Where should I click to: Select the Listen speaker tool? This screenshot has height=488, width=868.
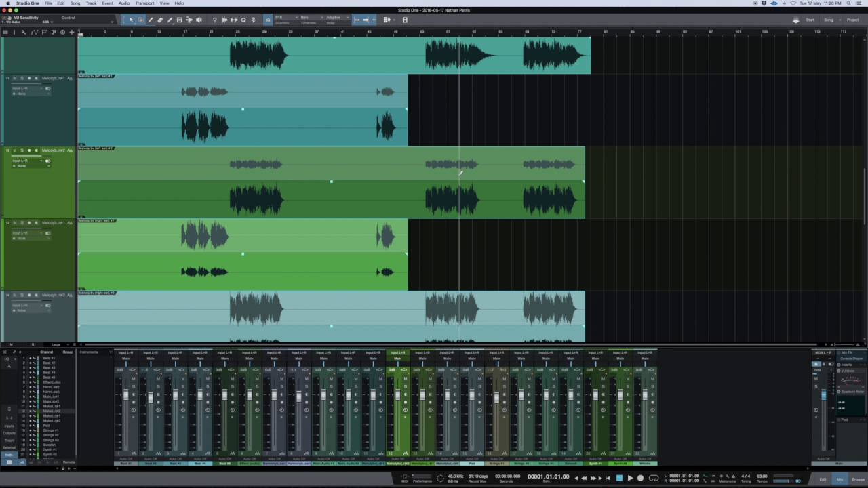point(199,20)
